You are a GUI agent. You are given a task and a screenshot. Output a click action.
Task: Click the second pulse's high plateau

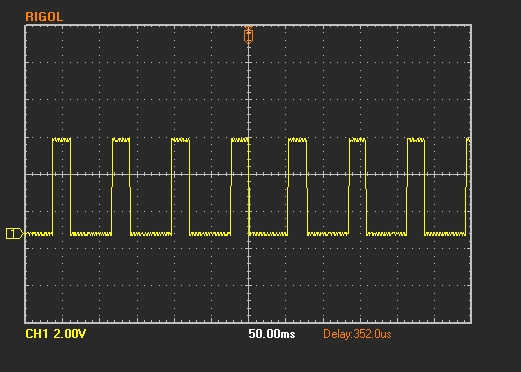click(x=121, y=140)
